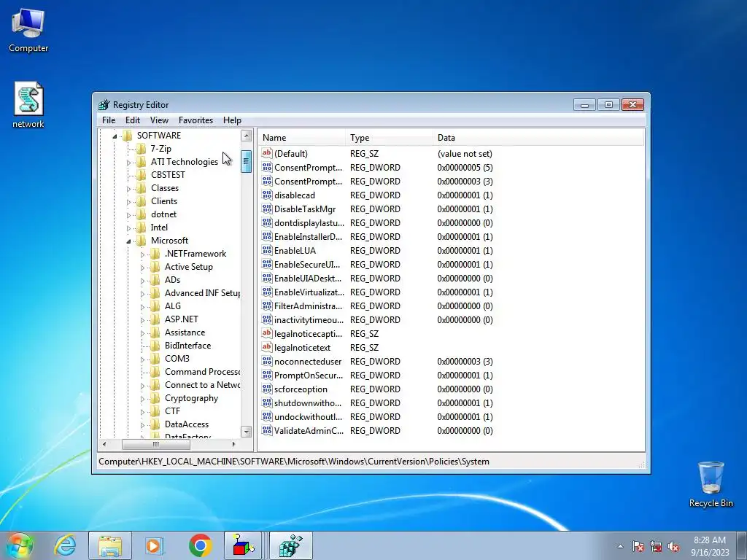The height and width of the screenshot is (560, 747).
Task: Select the scforceoption value icon
Action: [267, 389]
